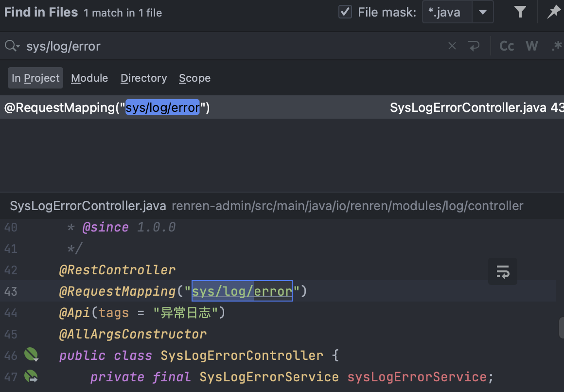
Task: Switch to the Directory scope tab
Action: click(x=143, y=78)
